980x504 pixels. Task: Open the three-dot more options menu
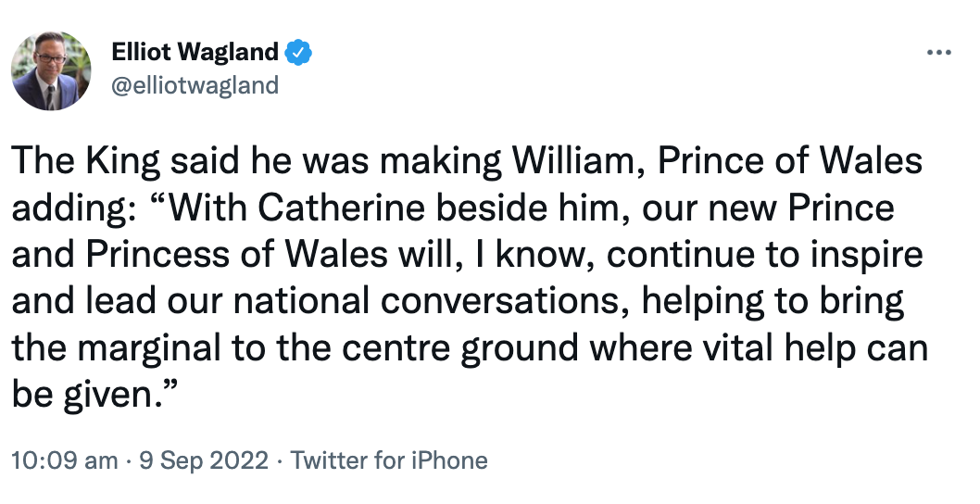[x=938, y=53]
